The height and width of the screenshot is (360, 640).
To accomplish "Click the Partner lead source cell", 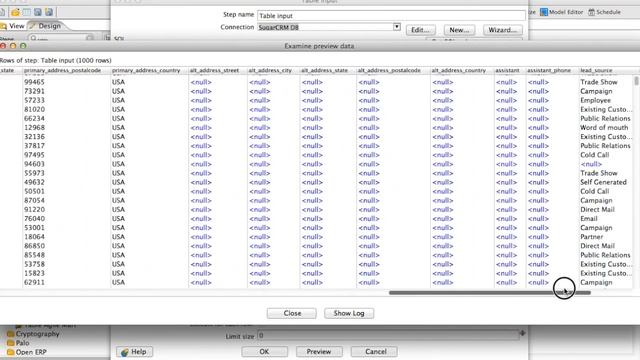I will click(x=591, y=237).
